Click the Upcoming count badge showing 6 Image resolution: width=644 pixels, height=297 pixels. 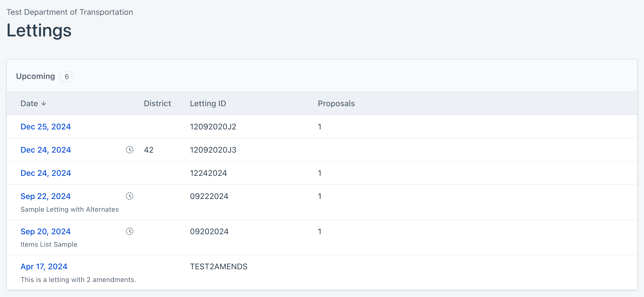(x=66, y=76)
